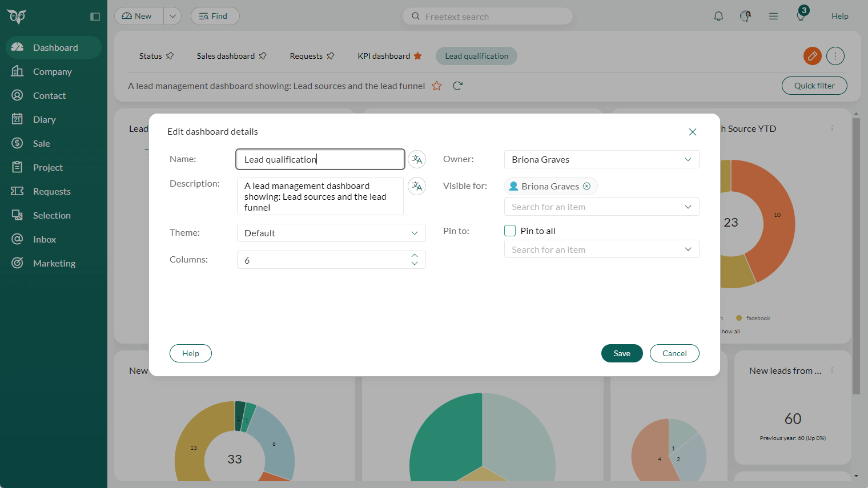The width and height of the screenshot is (868, 488).
Task: Open the three-dot menu beside the pencil icon
Action: click(x=835, y=56)
